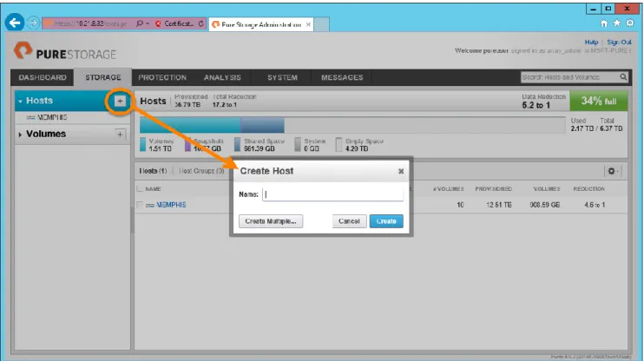
Task: Click the '5.2 to 1' data reduction value
Action: [x=536, y=105]
